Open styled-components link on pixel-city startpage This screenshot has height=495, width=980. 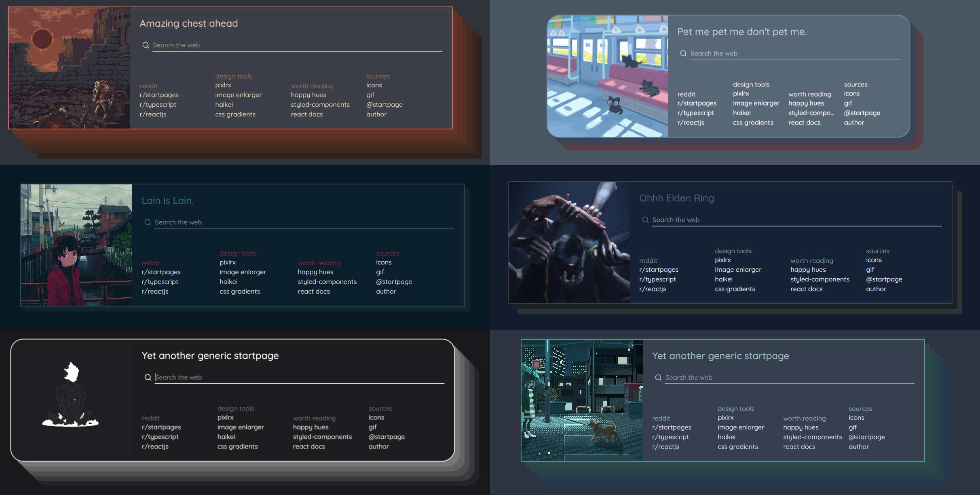click(812, 437)
